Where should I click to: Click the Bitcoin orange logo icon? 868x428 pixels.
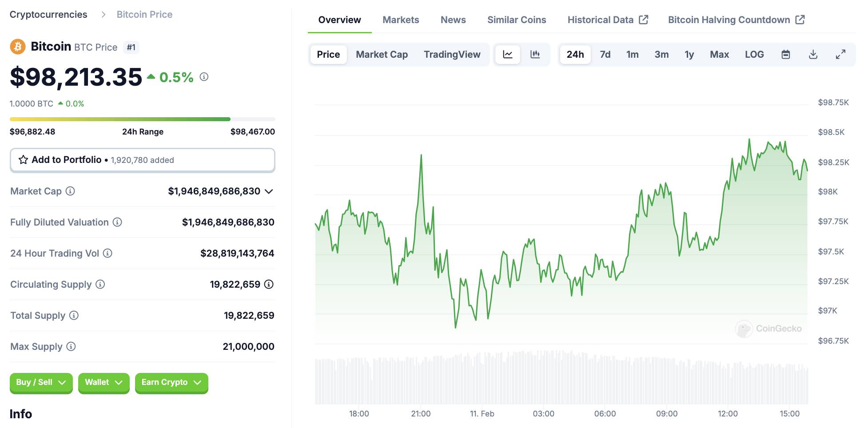click(18, 47)
